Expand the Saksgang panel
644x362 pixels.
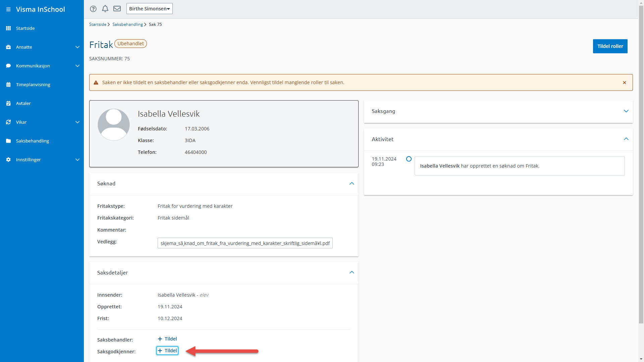[x=626, y=111]
